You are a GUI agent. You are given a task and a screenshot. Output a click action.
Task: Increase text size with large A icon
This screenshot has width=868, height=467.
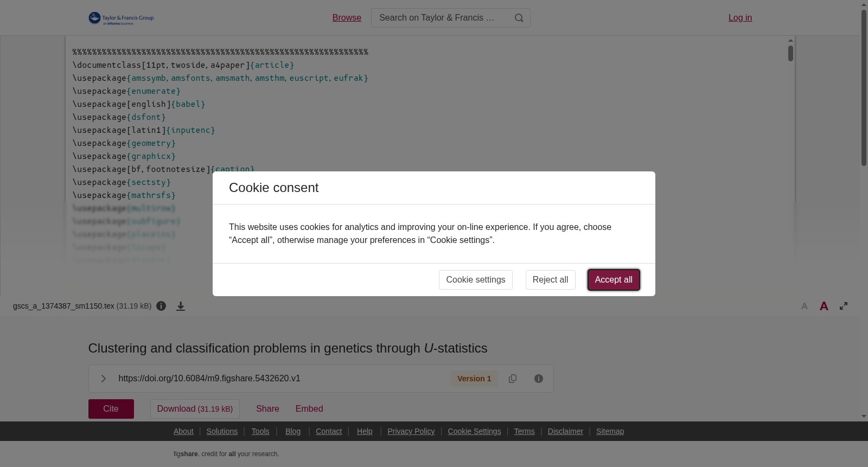(824, 306)
